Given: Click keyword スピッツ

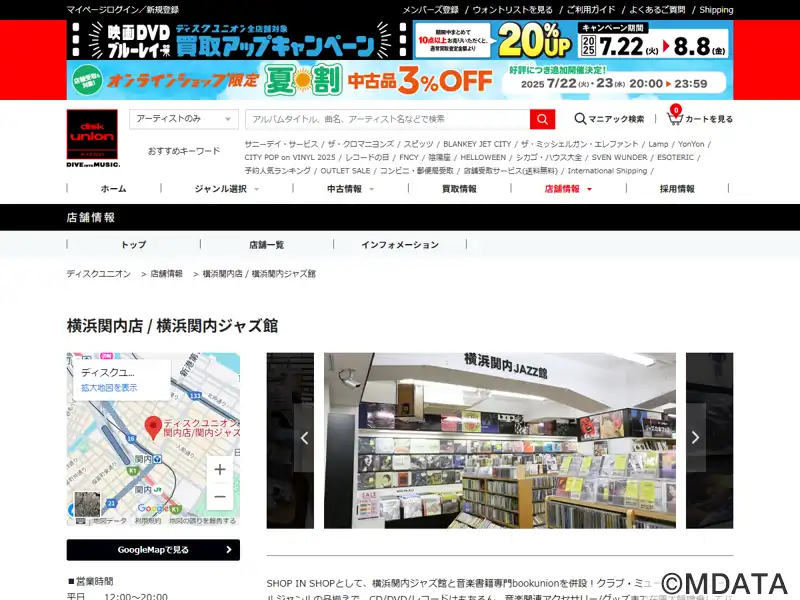Looking at the screenshot, I should point(418,144).
